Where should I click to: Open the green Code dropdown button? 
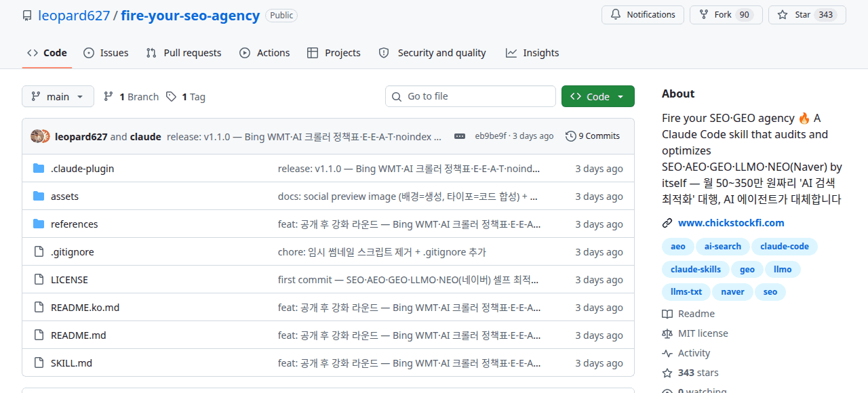pos(598,96)
